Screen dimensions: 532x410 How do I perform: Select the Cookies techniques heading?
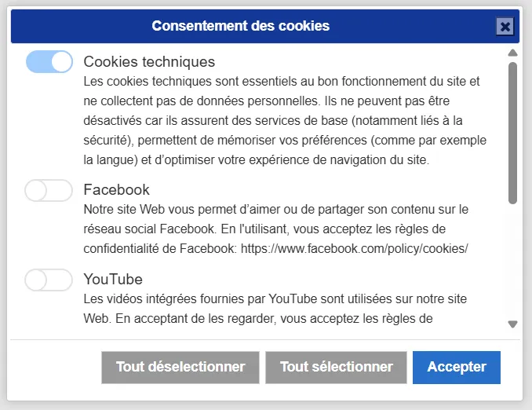click(149, 61)
